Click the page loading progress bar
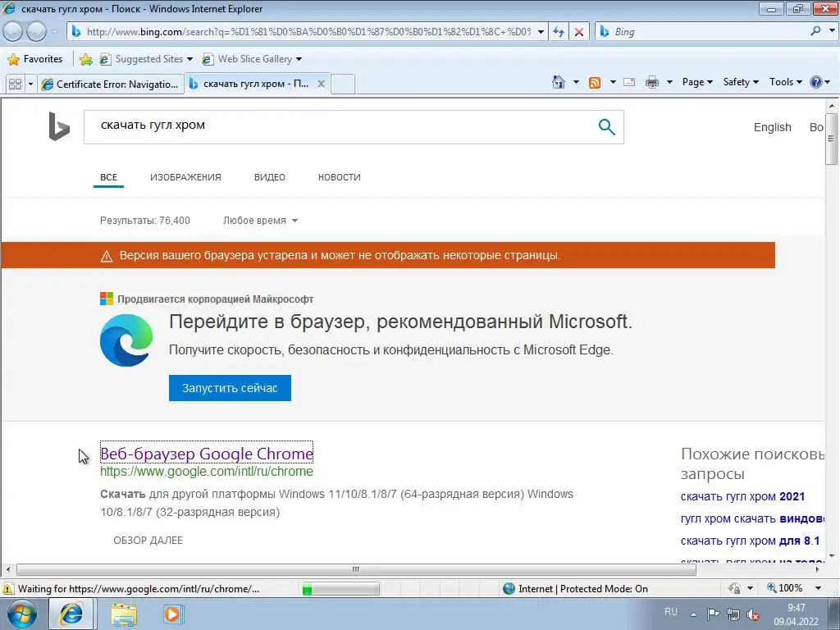 click(340, 589)
